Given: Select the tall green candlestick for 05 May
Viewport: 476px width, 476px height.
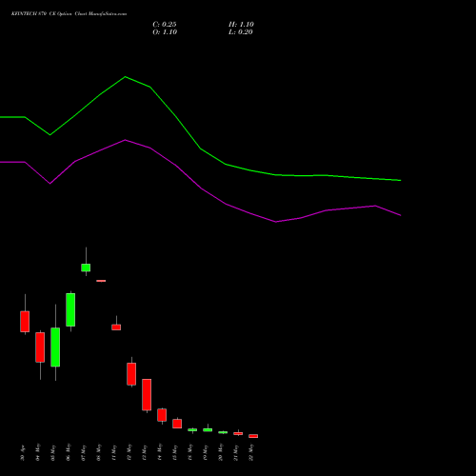Looking at the screenshot, I should [55, 347].
